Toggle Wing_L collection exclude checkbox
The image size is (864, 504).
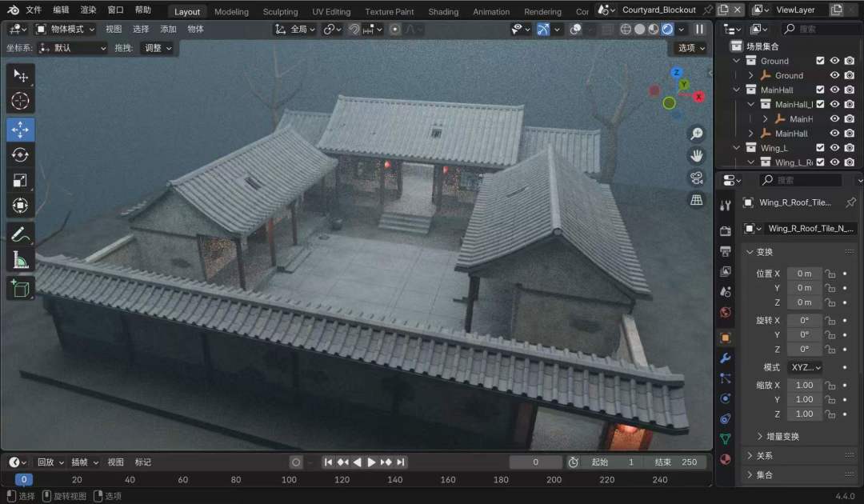[820, 148]
